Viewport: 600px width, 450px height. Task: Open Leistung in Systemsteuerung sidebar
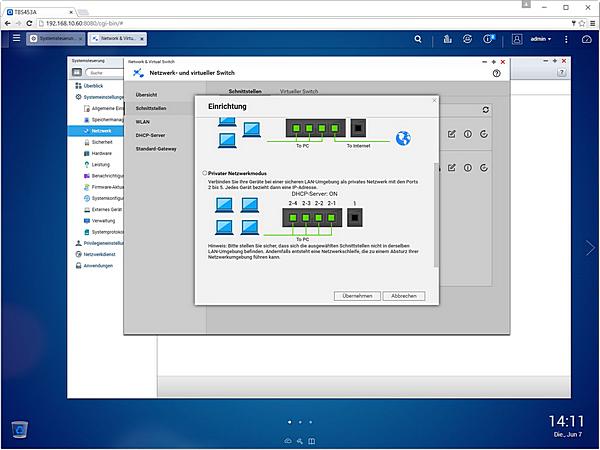coord(96,165)
